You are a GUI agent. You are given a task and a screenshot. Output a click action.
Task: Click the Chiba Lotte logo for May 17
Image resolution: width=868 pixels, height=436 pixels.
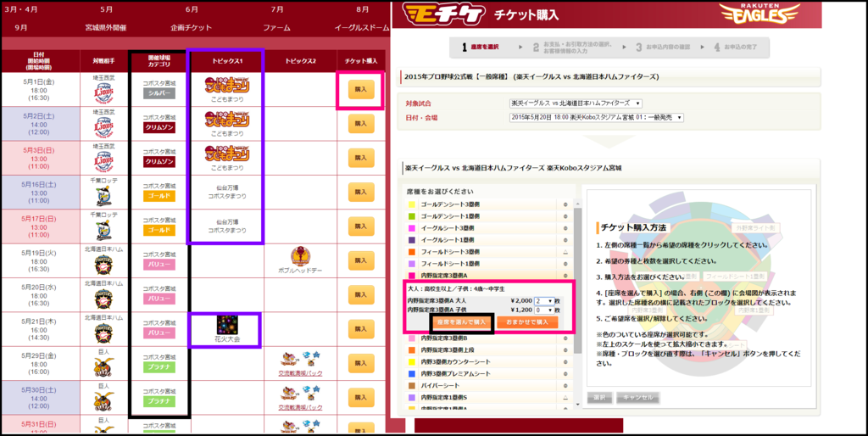pos(103,230)
